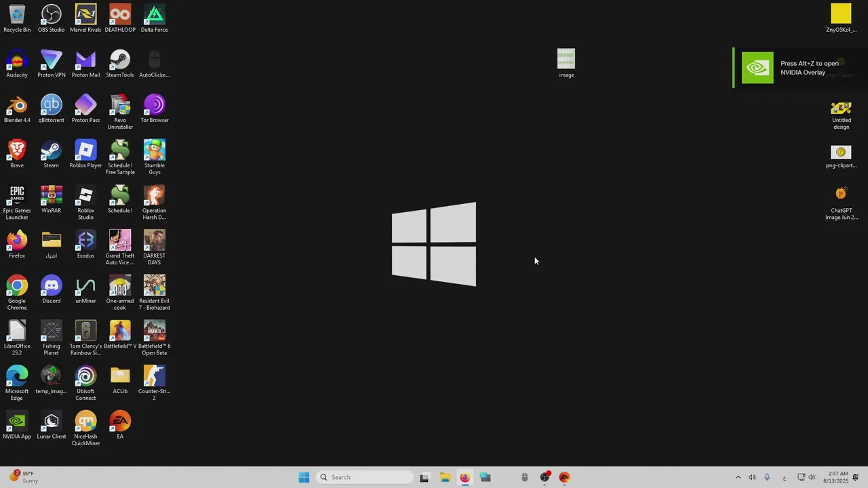Select the Blender 4.4 desktop icon

pos(17,109)
